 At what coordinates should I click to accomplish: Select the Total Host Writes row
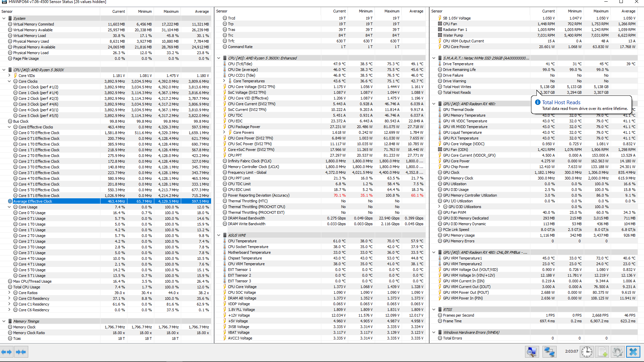point(534,87)
